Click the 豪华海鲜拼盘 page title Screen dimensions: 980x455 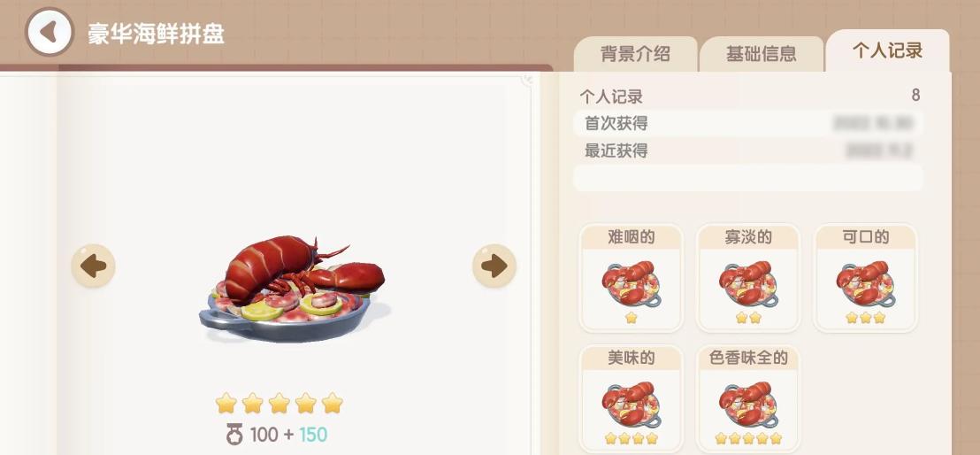click(156, 34)
